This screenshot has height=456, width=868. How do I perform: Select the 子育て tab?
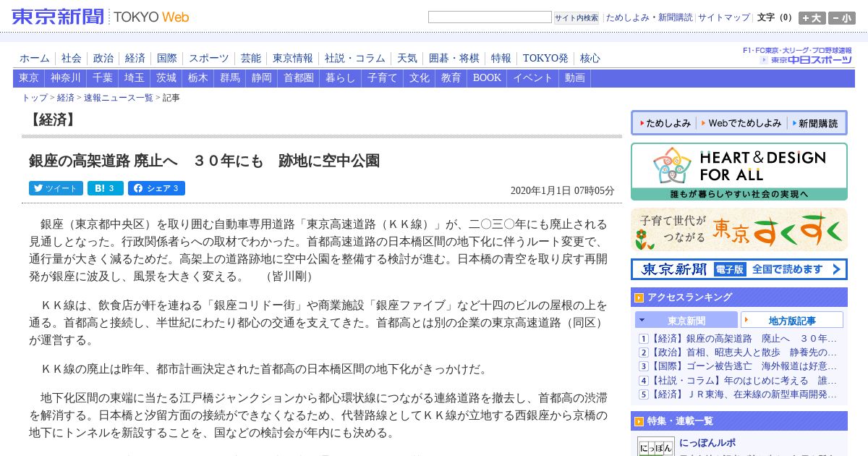[x=383, y=78]
